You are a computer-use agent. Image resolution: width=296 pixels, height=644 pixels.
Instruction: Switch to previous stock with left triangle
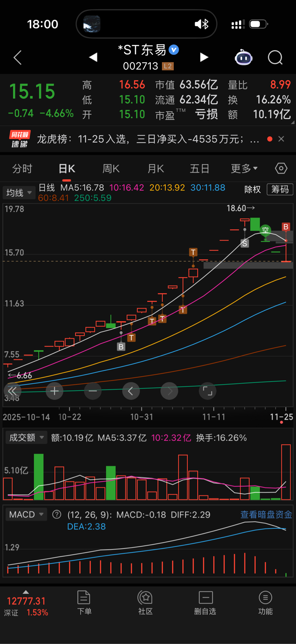[x=93, y=57]
